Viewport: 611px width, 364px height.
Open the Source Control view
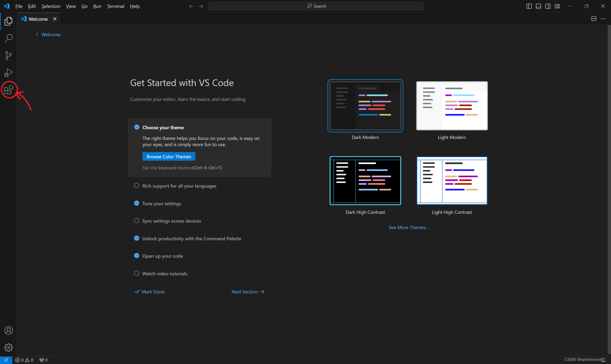8,56
